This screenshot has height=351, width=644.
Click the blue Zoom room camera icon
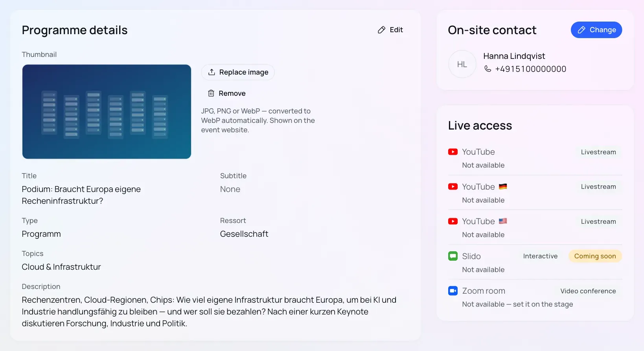453,291
